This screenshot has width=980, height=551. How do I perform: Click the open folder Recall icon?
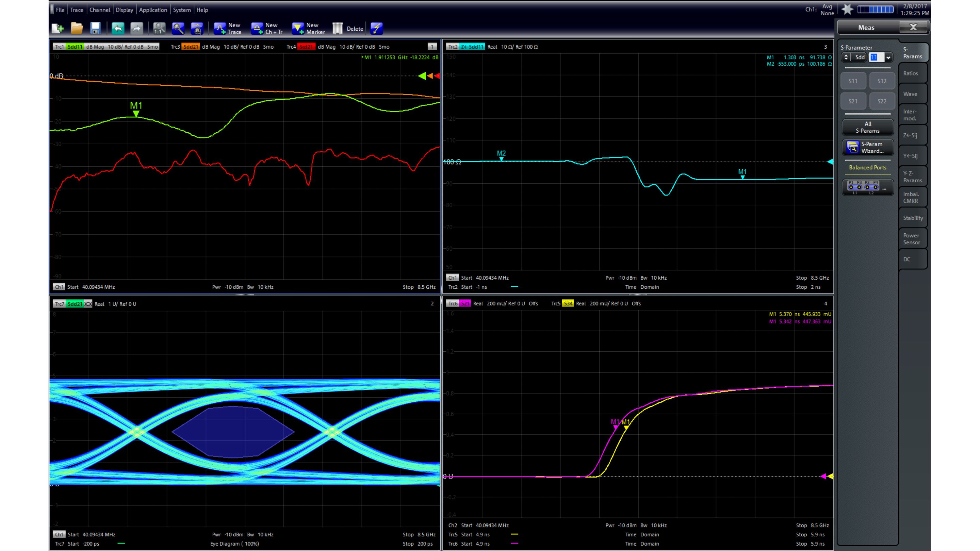(x=77, y=29)
